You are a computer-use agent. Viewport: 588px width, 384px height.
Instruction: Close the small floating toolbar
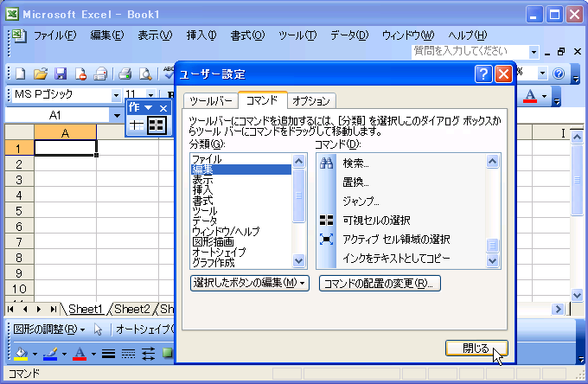pos(163,108)
